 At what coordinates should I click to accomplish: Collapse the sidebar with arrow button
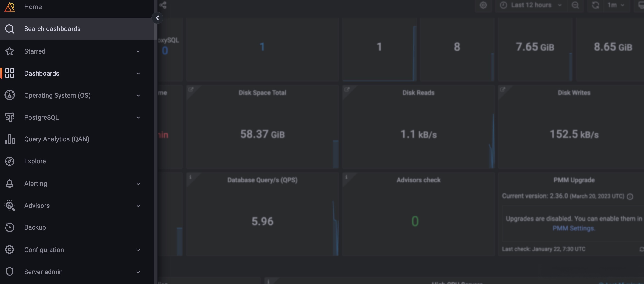157,18
